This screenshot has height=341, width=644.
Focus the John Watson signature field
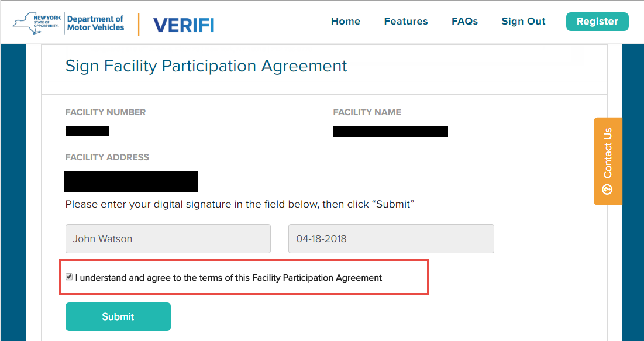pos(168,239)
